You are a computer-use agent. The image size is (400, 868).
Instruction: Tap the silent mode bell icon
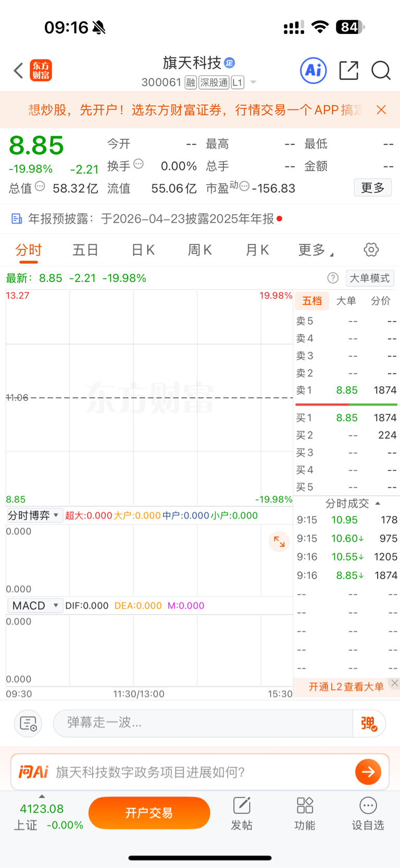point(98,28)
